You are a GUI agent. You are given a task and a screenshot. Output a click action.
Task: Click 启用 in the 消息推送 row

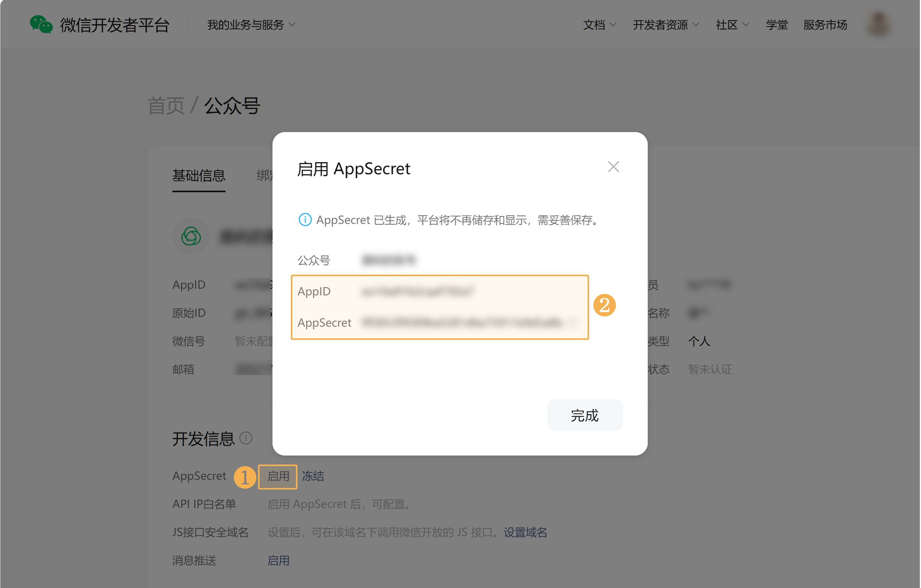coord(278,561)
